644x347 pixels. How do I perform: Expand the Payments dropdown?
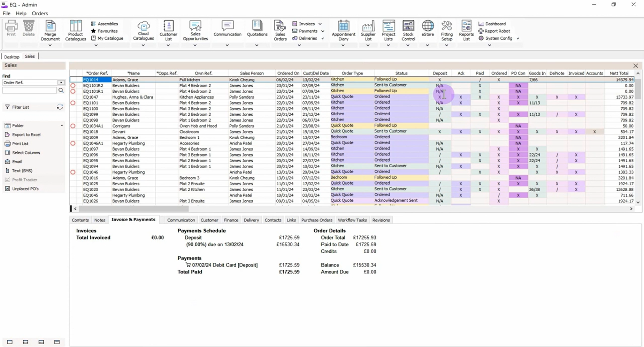tap(323, 31)
